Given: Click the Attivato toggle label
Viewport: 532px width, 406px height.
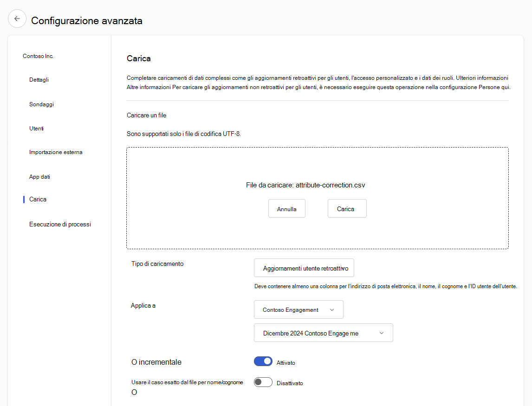Looking at the screenshot, I should click(x=285, y=362).
